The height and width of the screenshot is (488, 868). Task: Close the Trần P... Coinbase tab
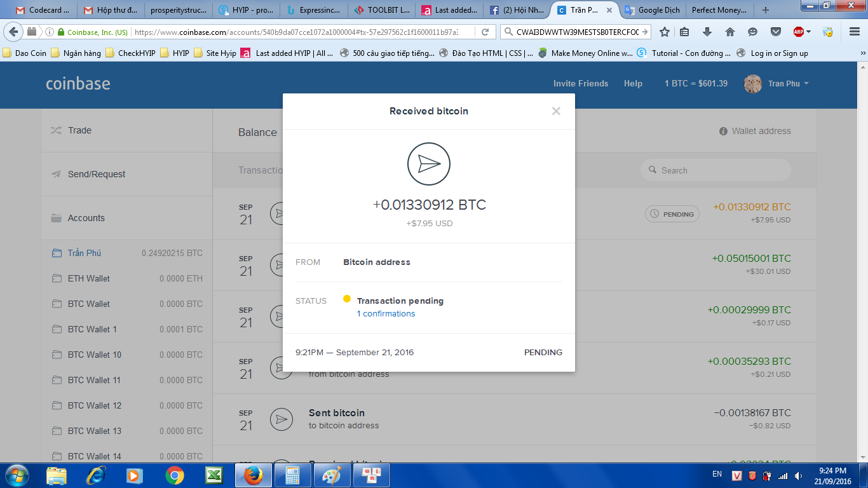click(x=609, y=10)
